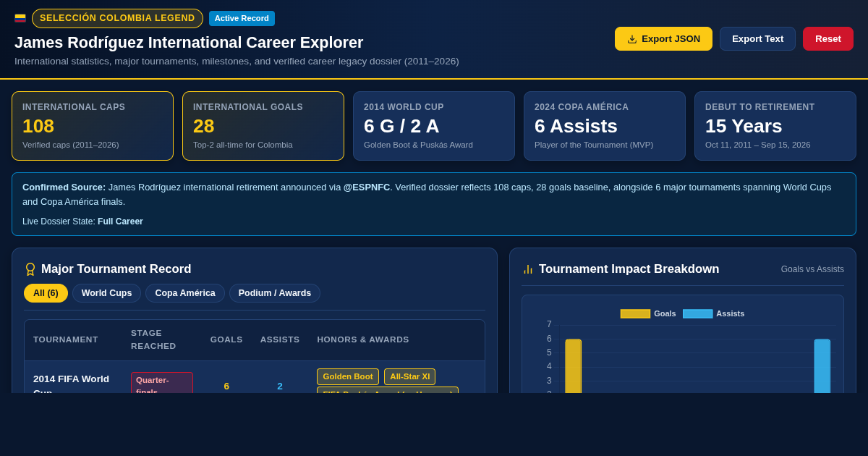The height and width of the screenshot is (456, 868).
Task: Filter tournaments by World Cups
Action: tap(106, 293)
